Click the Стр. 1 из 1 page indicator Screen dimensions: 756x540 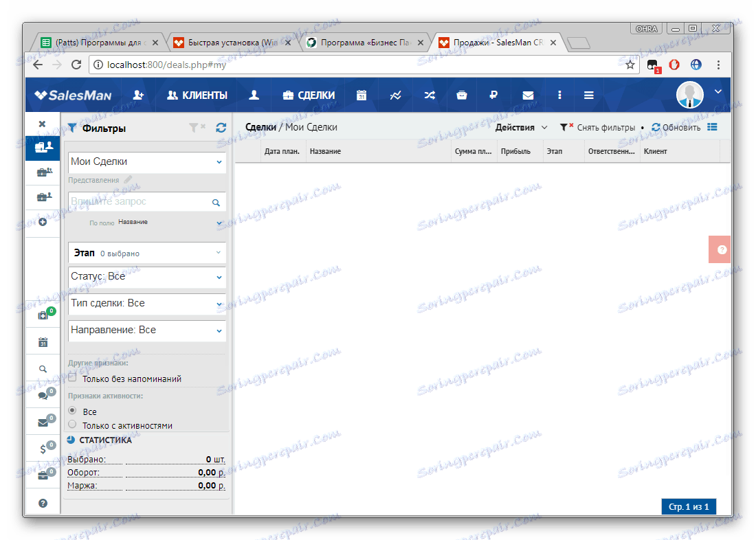point(689,507)
